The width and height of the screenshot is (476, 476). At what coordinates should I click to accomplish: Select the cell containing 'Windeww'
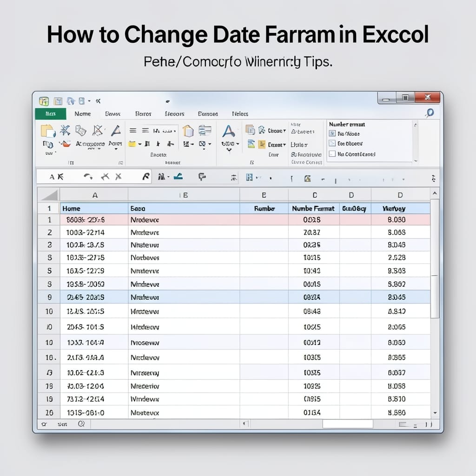[x=184, y=399]
